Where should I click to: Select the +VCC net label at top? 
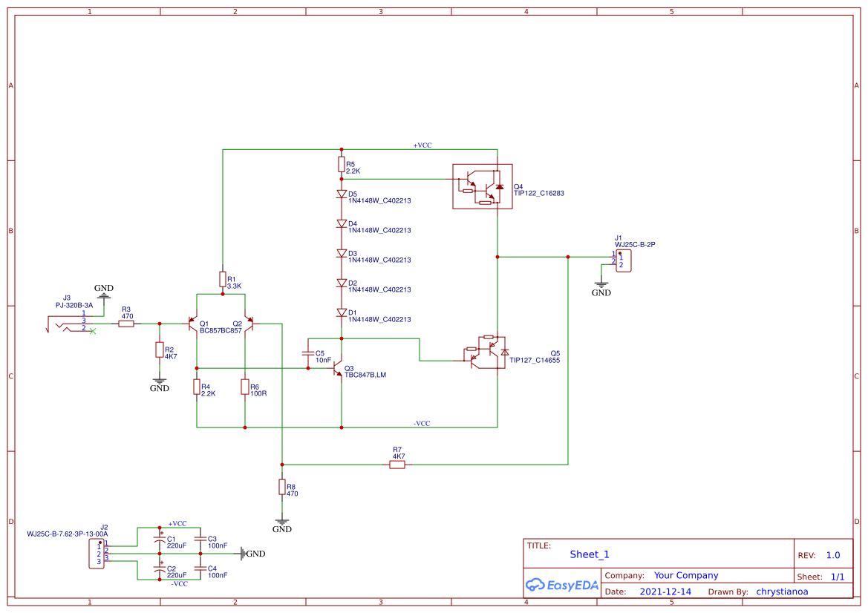coord(422,145)
